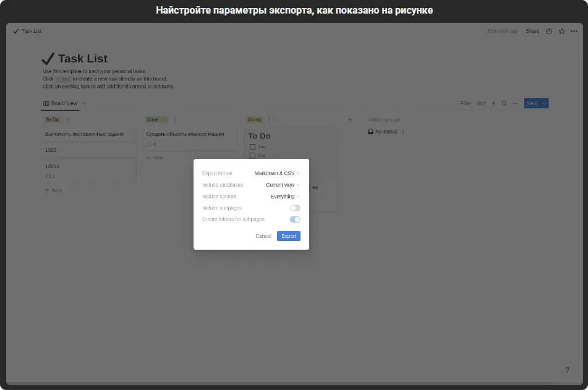Open the Include content dropdown
The image size is (588, 390).
click(286, 196)
